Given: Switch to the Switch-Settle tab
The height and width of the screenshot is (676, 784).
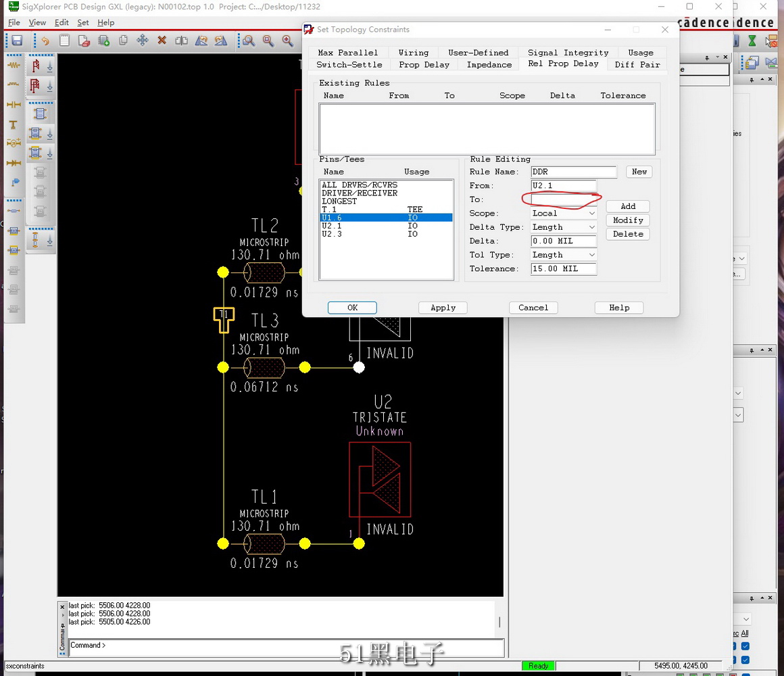Looking at the screenshot, I should click(349, 64).
